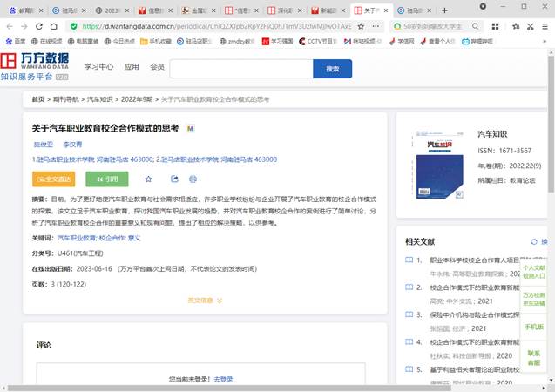This screenshot has height=392, width=555.
Task: Click the book icon of related item 4
Action: [x=409, y=342]
